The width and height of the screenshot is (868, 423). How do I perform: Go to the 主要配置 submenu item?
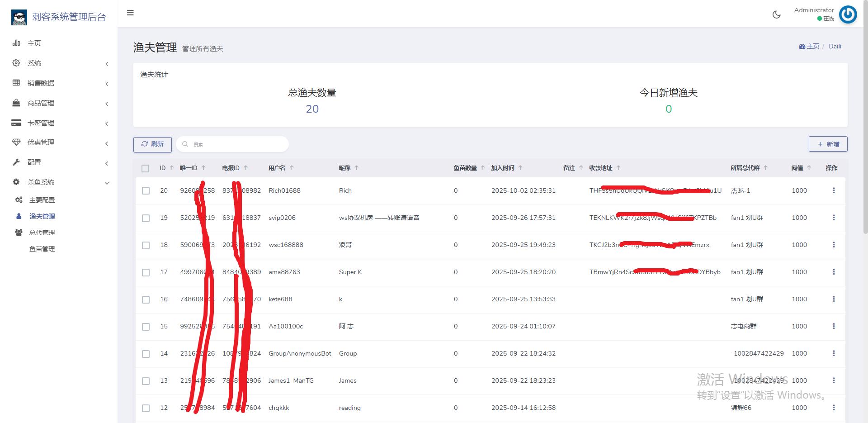tap(42, 200)
